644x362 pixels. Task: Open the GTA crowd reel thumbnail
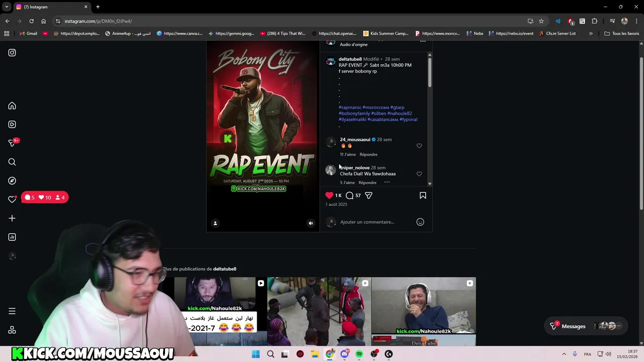pos(319,311)
